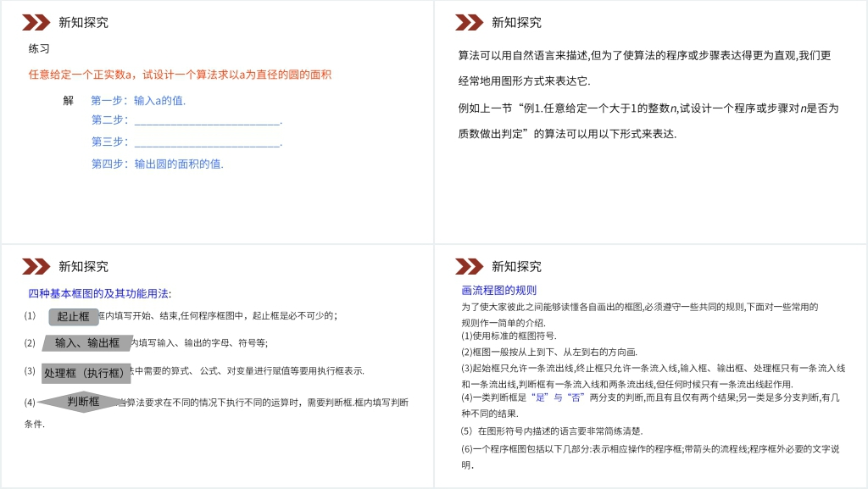This screenshot has width=868, height=489.
Task: Click the red chevron icon on the top-left slide
Action: pos(36,23)
